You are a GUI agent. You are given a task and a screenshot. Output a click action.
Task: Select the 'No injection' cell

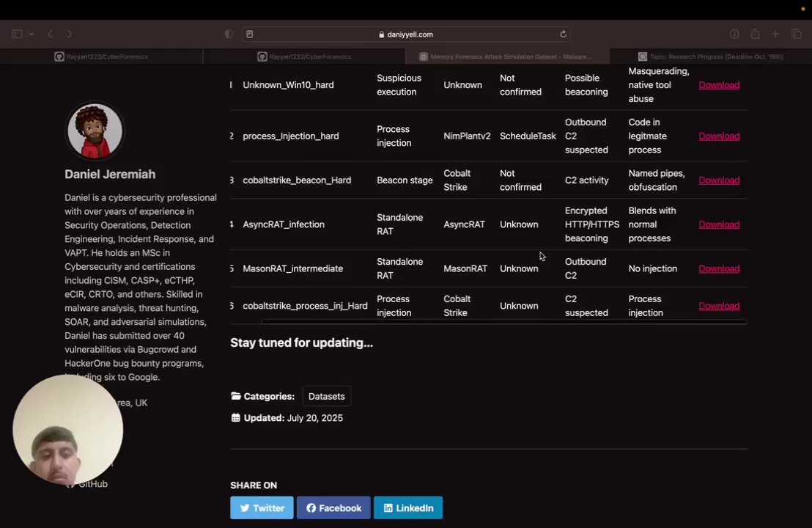pos(652,268)
